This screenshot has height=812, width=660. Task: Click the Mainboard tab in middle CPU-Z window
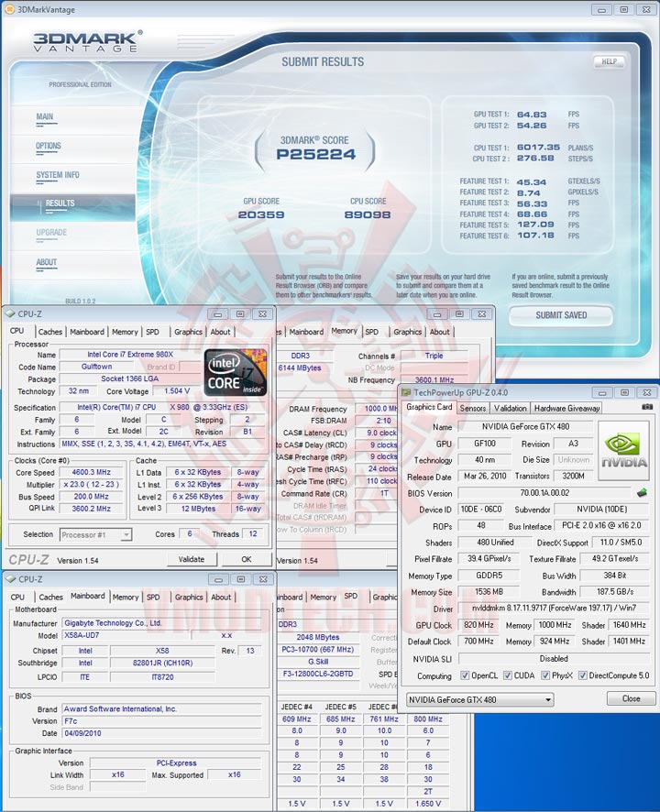[x=306, y=332]
